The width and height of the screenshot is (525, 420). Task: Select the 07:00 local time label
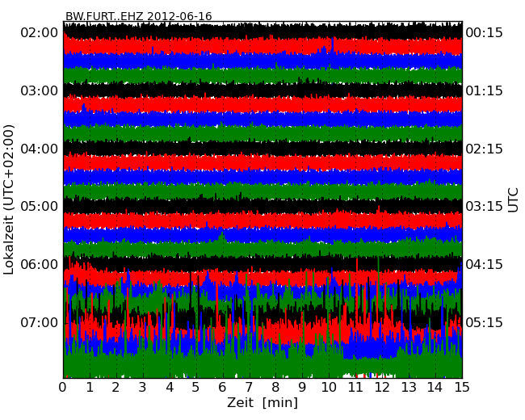[x=40, y=322]
